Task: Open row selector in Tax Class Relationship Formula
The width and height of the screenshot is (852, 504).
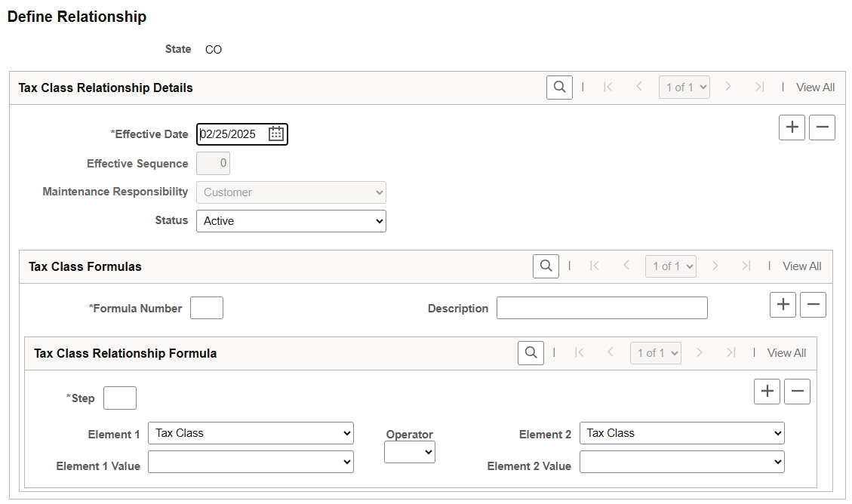Action: [x=656, y=353]
